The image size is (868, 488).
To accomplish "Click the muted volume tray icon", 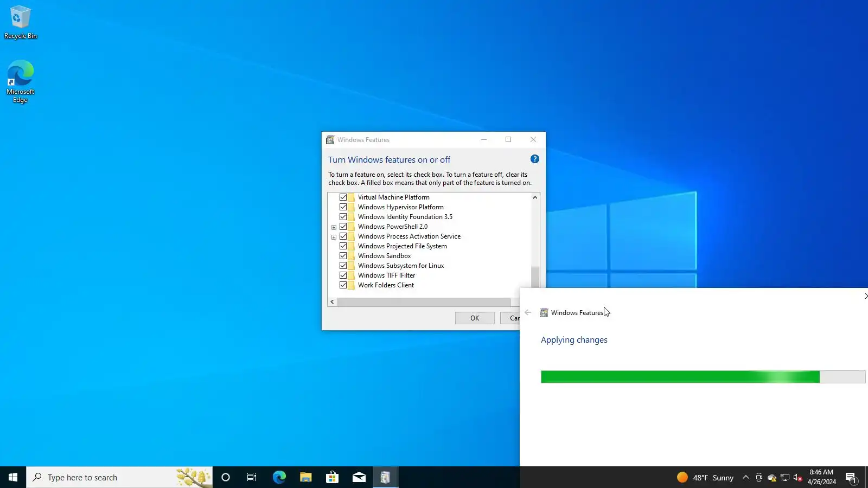I will tap(798, 477).
